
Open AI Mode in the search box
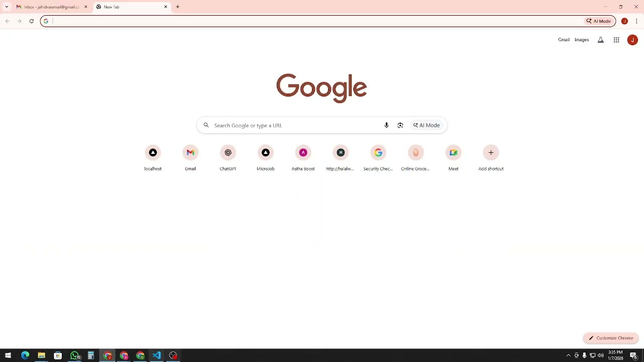tap(427, 125)
